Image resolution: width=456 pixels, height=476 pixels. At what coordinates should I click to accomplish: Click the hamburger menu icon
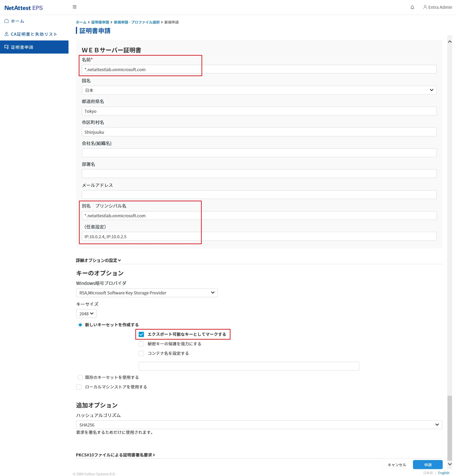pos(74,7)
